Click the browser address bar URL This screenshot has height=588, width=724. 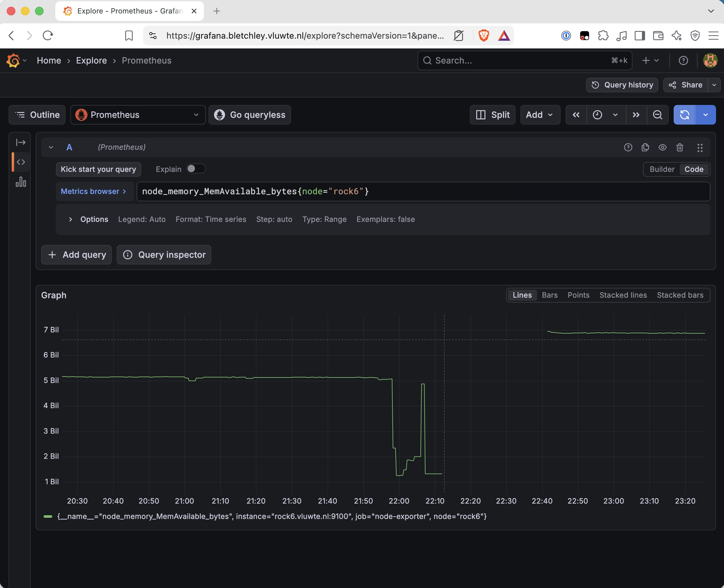[x=305, y=36]
